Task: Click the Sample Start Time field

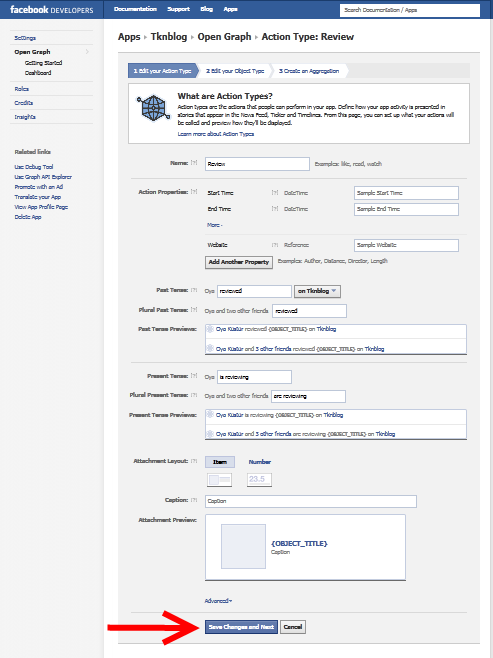Action: click(406, 193)
